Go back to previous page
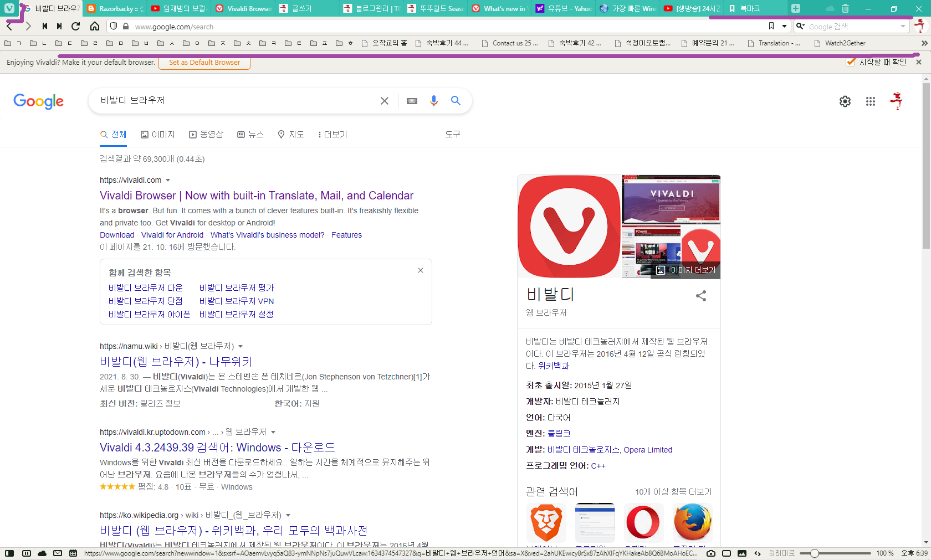 (9, 26)
